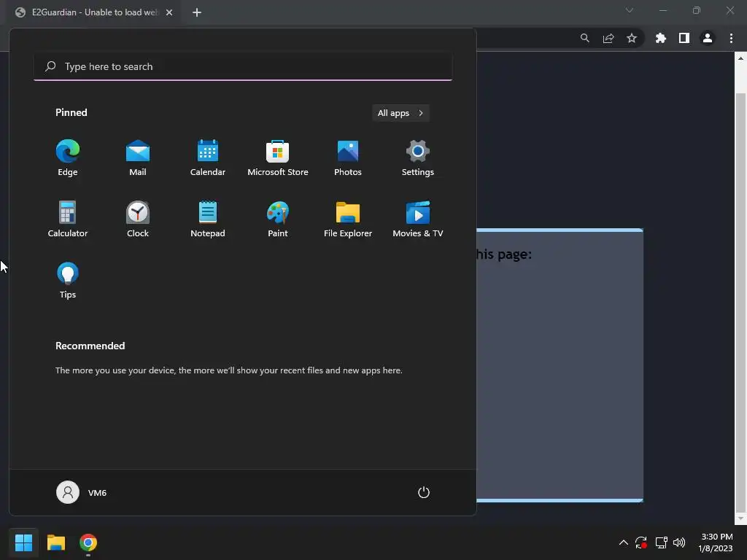Open Settings from the Start menu
Image resolution: width=747 pixels, height=560 pixels.
(418, 157)
